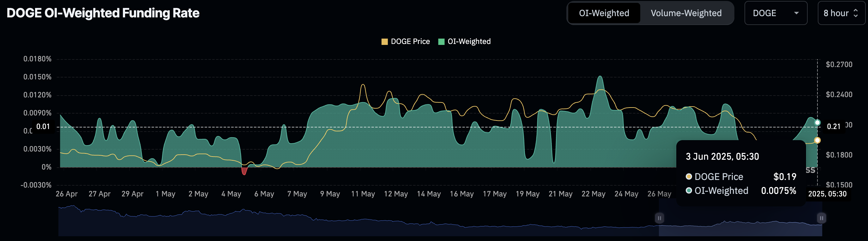Click the 17 May date label
The height and width of the screenshot is (241, 868).
tap(495, 194)
